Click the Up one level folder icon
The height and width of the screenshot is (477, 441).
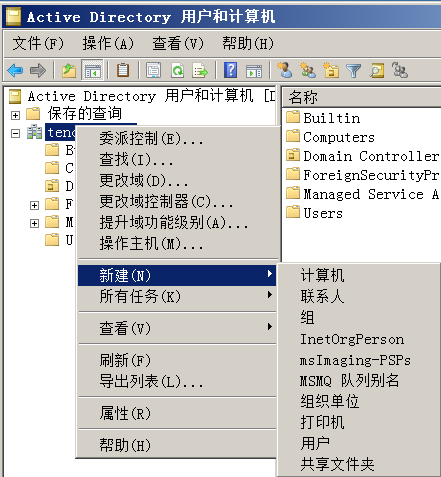coord(69,70)
